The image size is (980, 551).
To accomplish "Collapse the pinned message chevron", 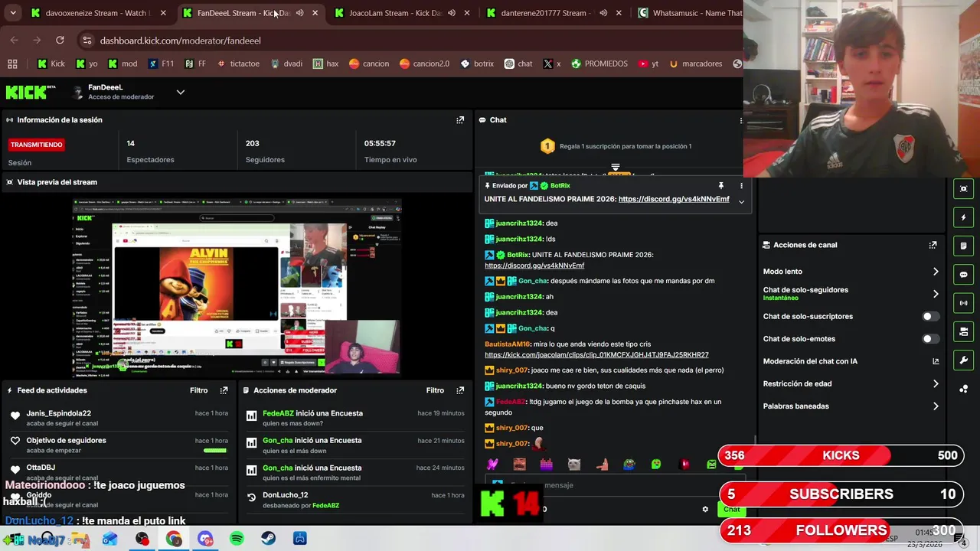I will (x=741, y=202).
